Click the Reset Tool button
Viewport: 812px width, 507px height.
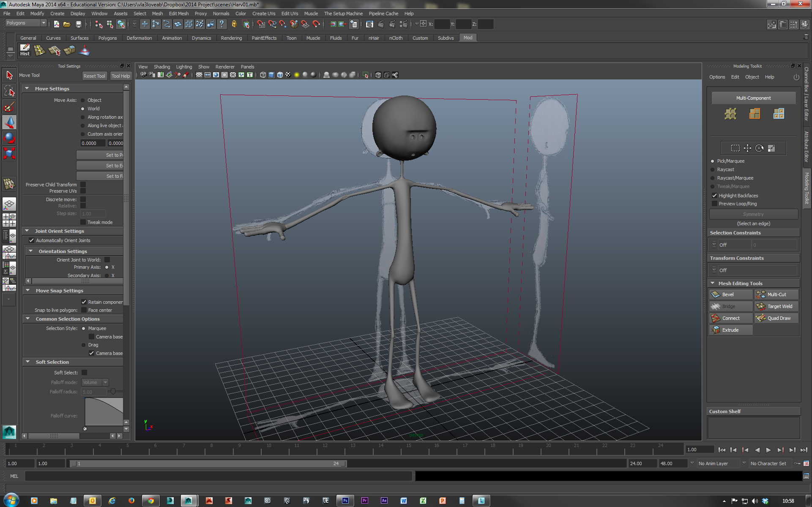(94, 76)
